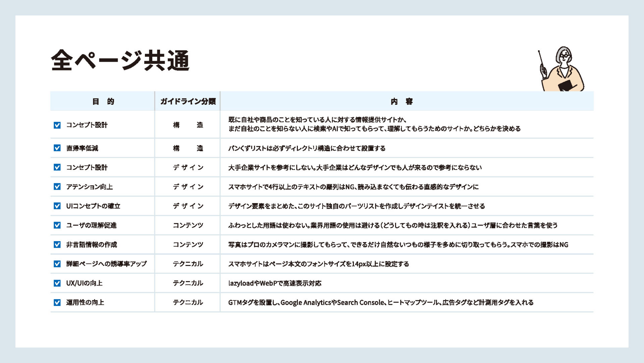
Task: Toggle the アテンション向上 checkbox
Action: 57,187
